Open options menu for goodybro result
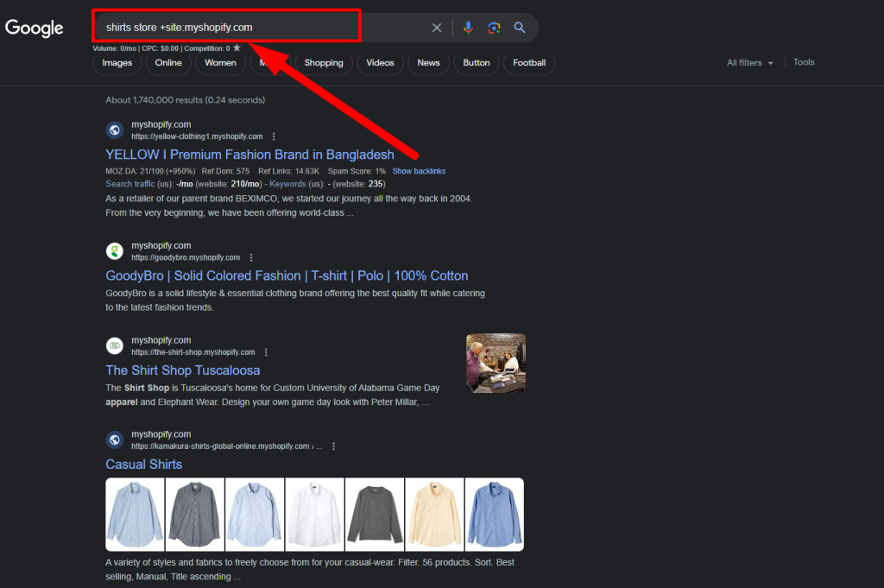 251,257
